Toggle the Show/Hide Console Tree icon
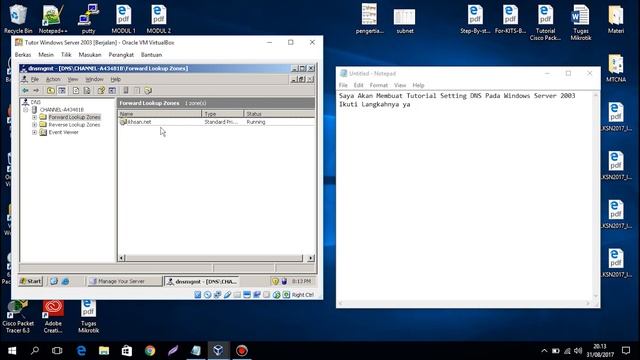Viewport: 640px width, 360px height. 62,90
